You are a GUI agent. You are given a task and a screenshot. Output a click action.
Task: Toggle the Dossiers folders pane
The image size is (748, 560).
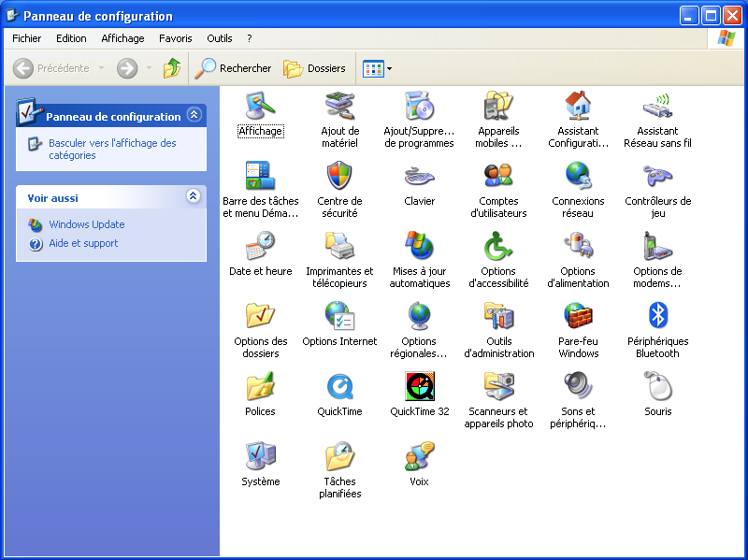tap(314, 68)
